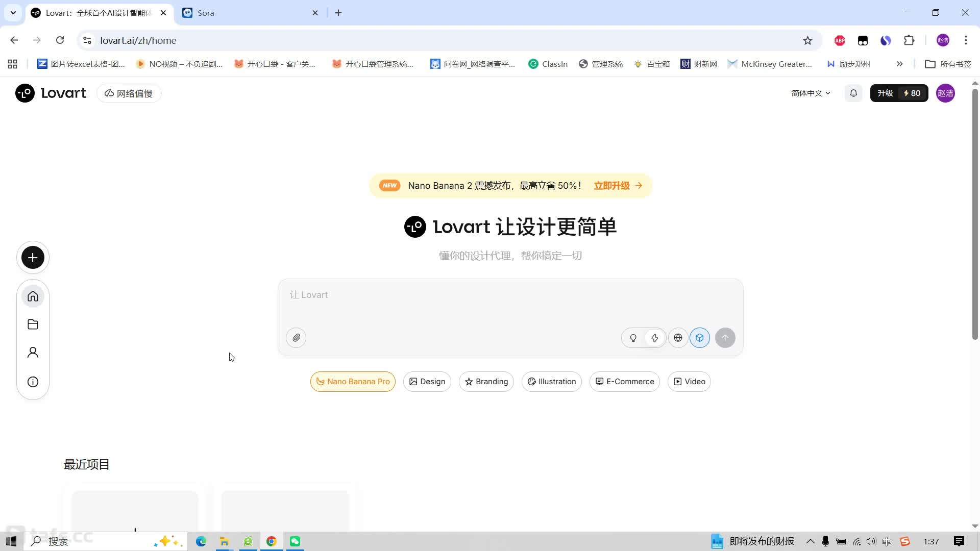Bookmark this page with the star
This screenshot has width=980, height=551.
(x=807, y=40)
